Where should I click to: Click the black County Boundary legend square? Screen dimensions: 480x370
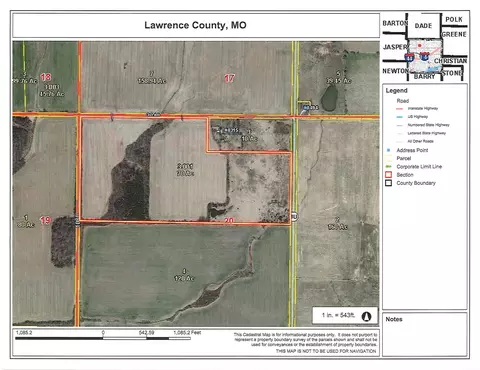click(388, 183)
